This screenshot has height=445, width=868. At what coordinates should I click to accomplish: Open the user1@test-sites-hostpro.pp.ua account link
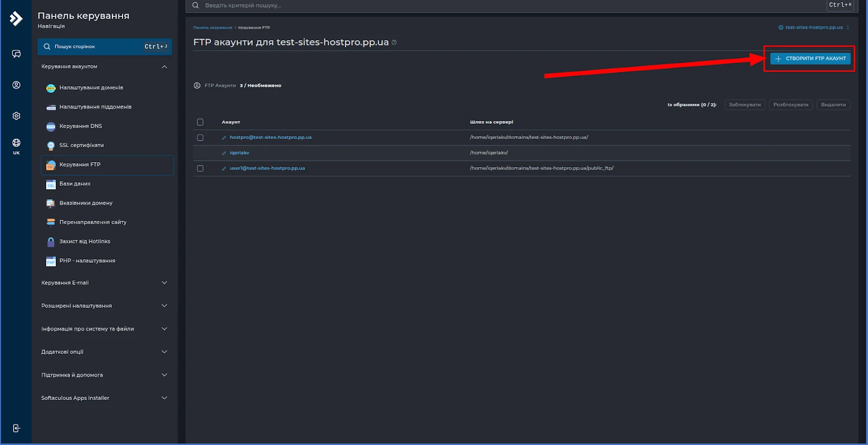coord(267,168)
